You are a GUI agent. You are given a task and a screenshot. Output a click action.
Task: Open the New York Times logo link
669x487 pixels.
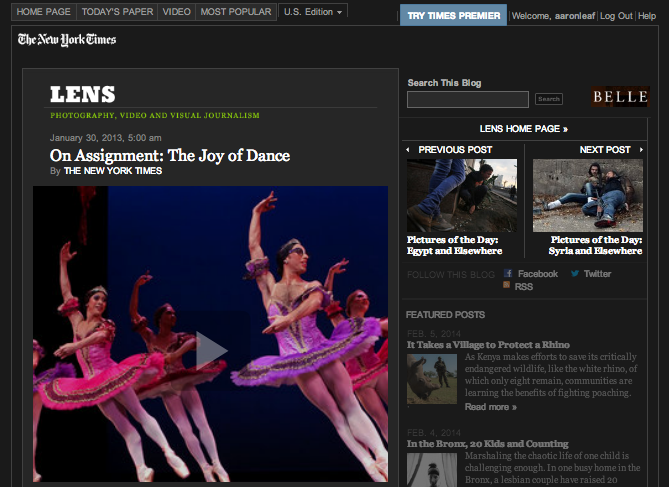(x=67, y=40)
